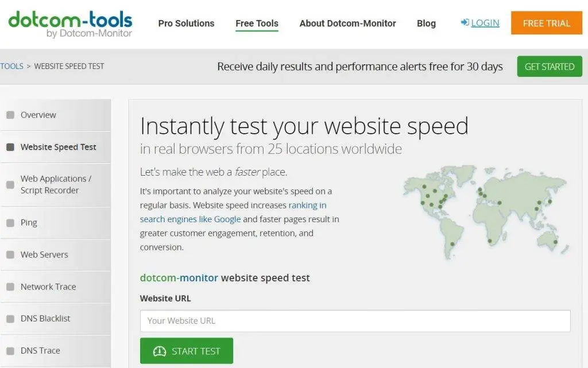This screenshot has width=588, height=368.
Task: Click the 'dotcom-monitor website speed test' heading
Action: [225, 278]
